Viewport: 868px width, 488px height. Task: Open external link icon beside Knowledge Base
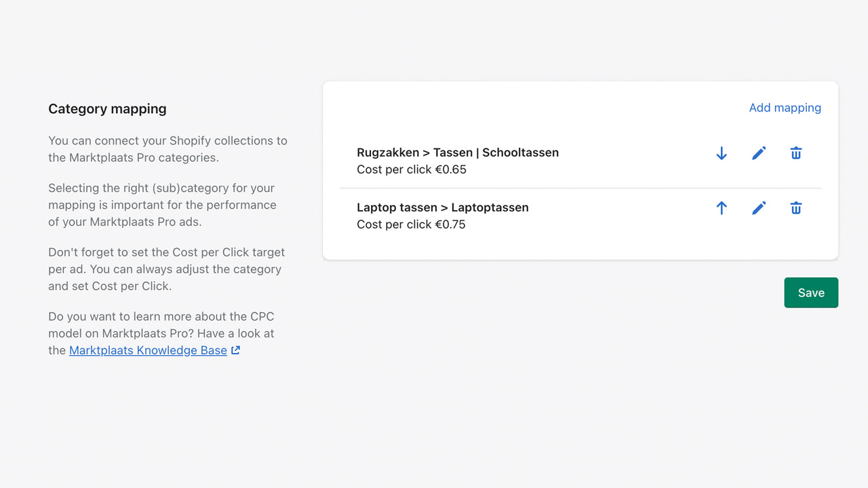click(x=235, y=350)
